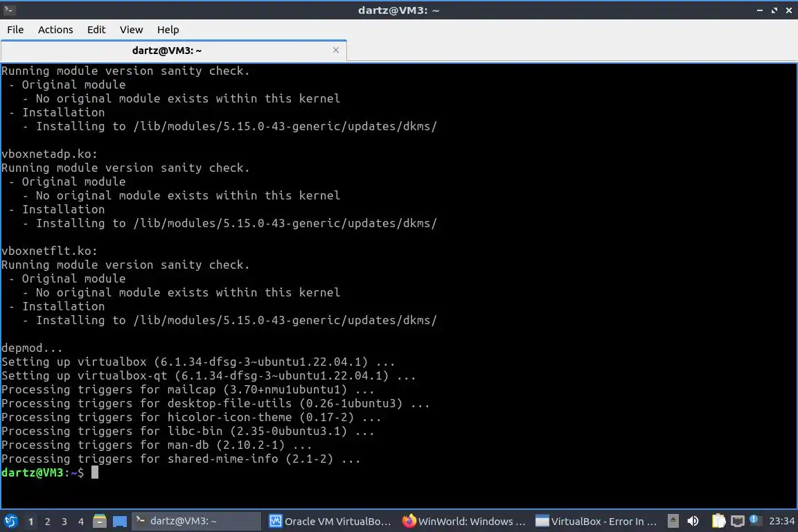This screenshot has width=798, height=532.
Task: Open the volume speaker tray icon
Action: point(693,521)
